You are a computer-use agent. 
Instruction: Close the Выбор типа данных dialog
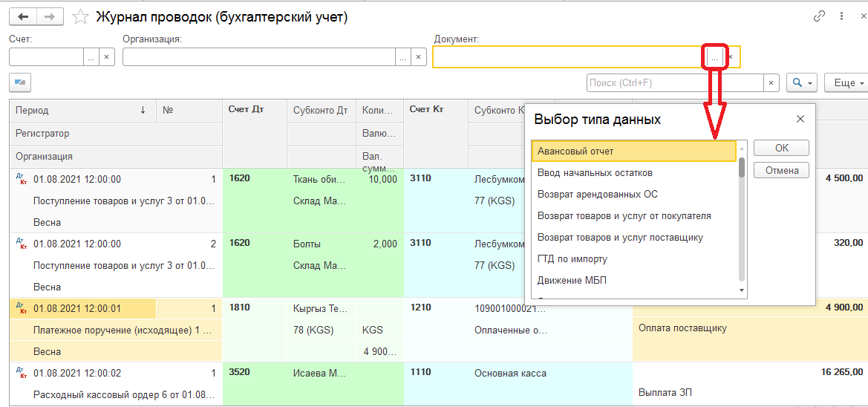coord(800,119)
